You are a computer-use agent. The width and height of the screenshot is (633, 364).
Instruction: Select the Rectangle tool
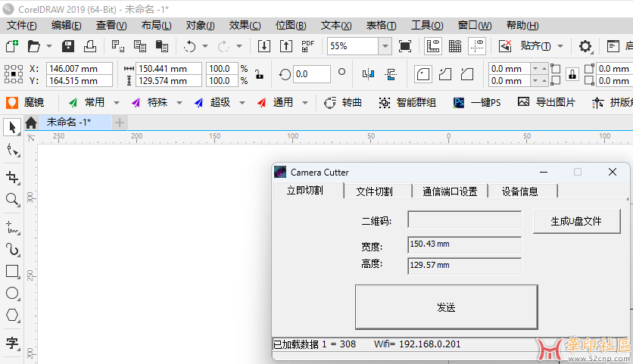tap(12, 271)
